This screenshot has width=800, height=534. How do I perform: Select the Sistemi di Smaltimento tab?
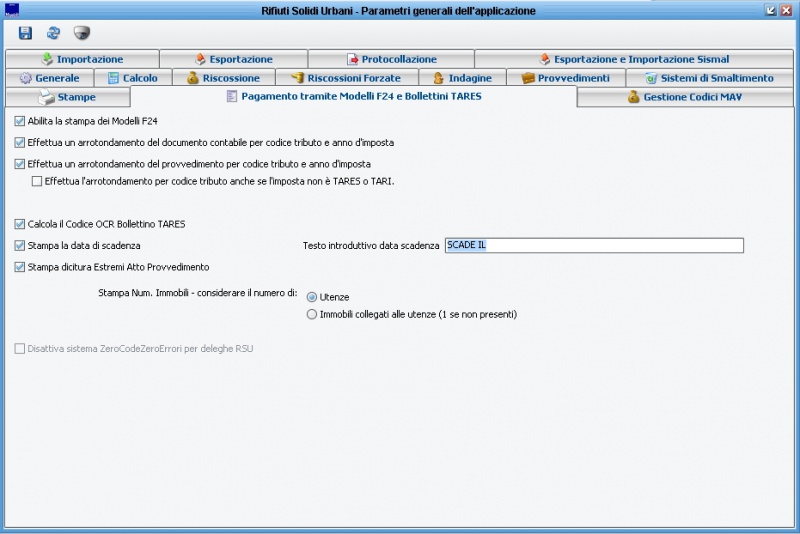coord(710,78)
